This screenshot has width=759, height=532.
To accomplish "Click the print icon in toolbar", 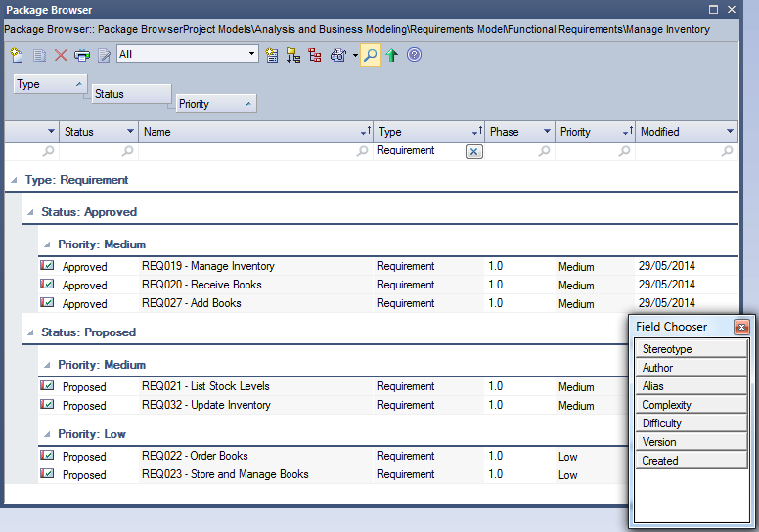I will [82, 55].
